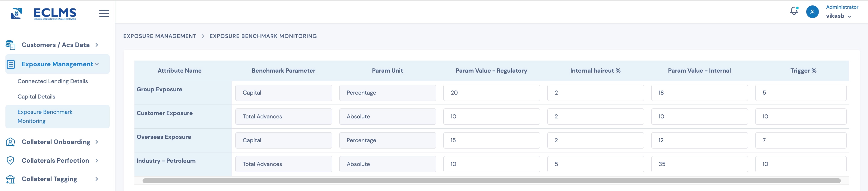Select Exposure Benchmark Monitoring in sidebar

coord(45,116)
